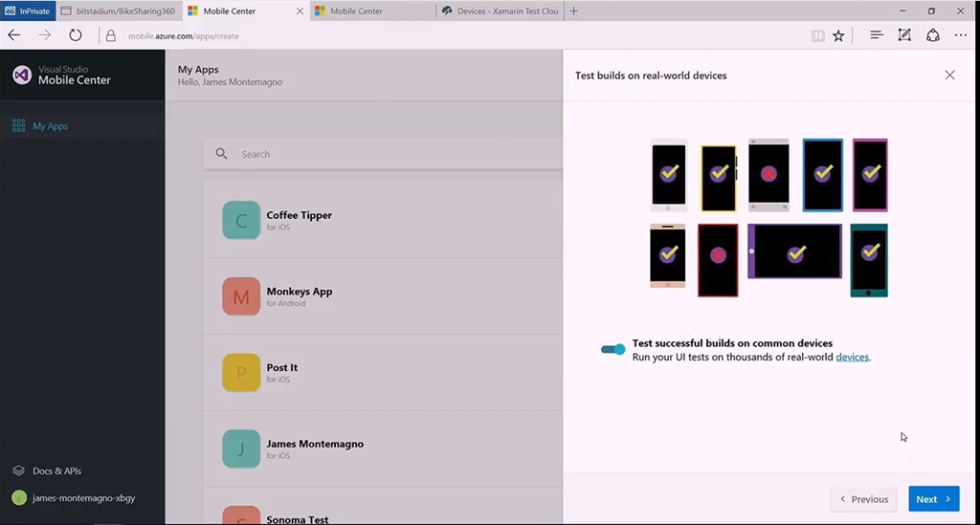
Task: Click the My Apps page heading
Action: pyautogui.click(x=198, y=69)
